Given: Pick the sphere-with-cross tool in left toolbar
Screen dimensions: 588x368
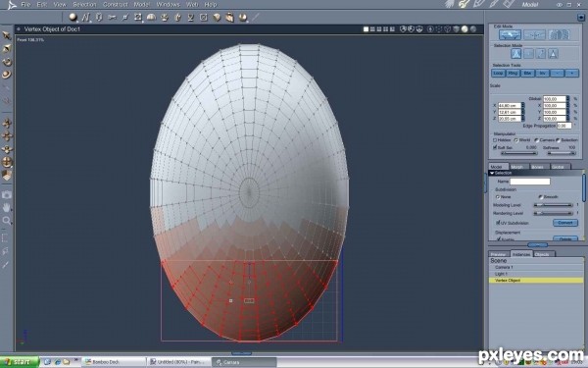Looking at the screenshot, I should click(7, 162).
